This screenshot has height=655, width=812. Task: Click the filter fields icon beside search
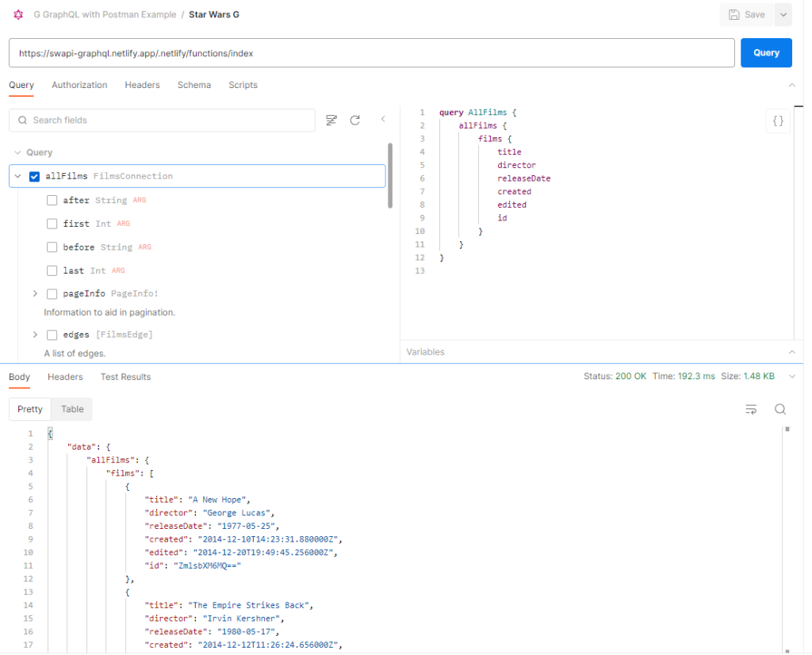(331, 121)
